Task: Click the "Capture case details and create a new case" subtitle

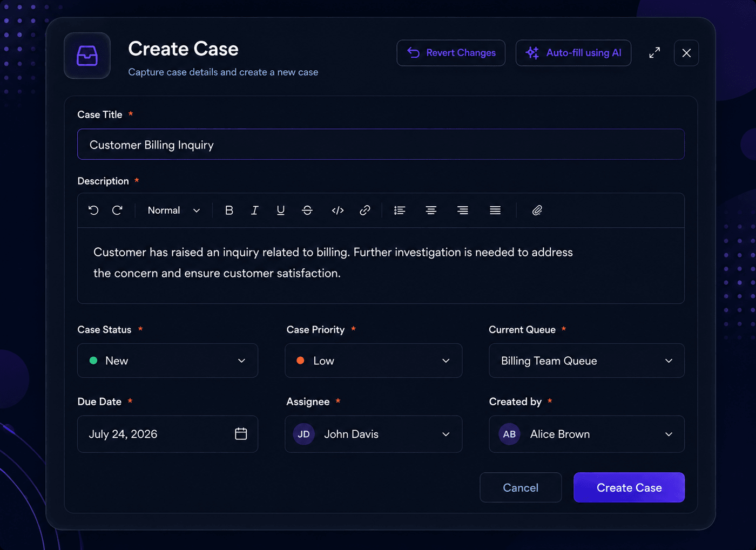Action: (223, 72)
